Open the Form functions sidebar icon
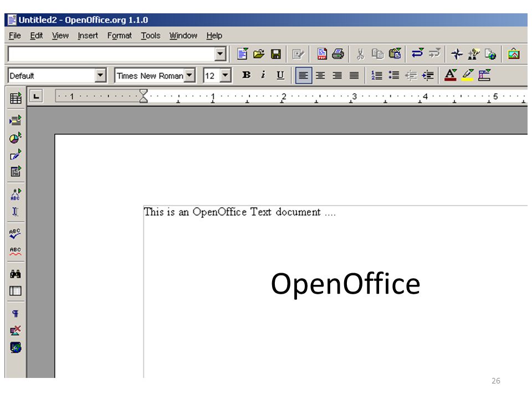The image size is (532, 399). [16, 172]
